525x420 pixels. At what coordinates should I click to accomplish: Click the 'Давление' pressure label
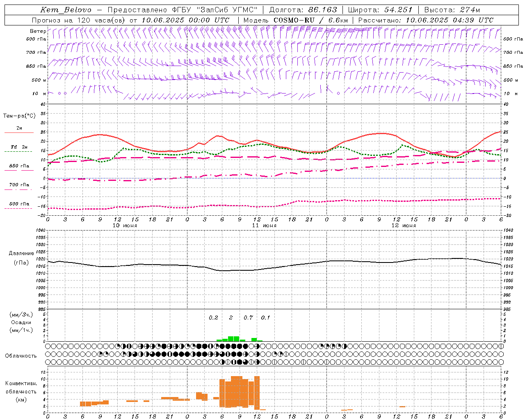coord(21,253)
